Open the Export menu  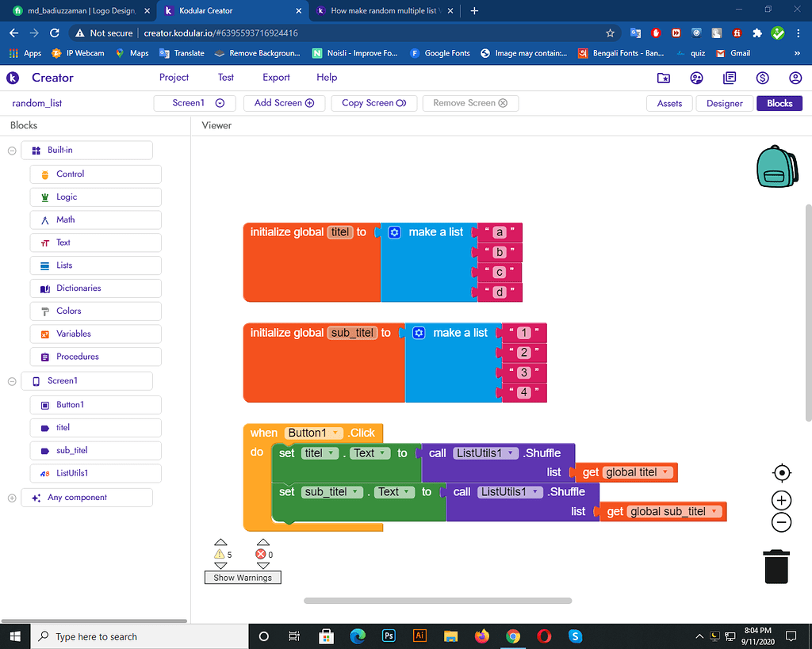(276, 78)
